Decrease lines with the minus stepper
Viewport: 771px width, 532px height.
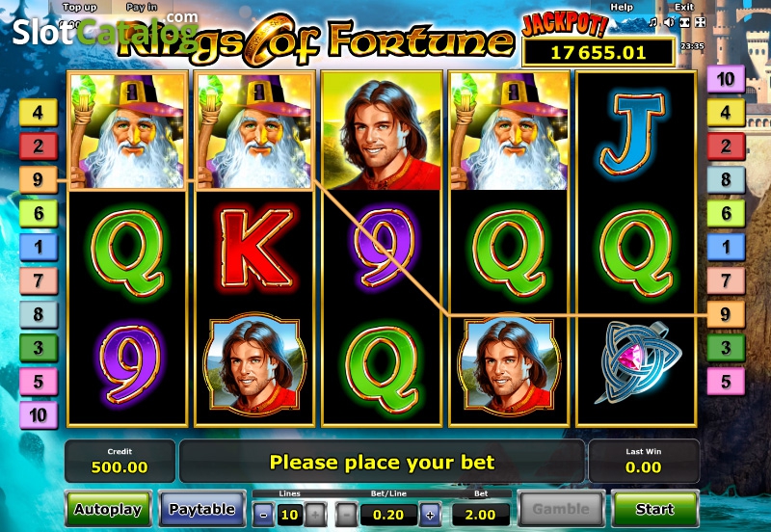(264, 516)
